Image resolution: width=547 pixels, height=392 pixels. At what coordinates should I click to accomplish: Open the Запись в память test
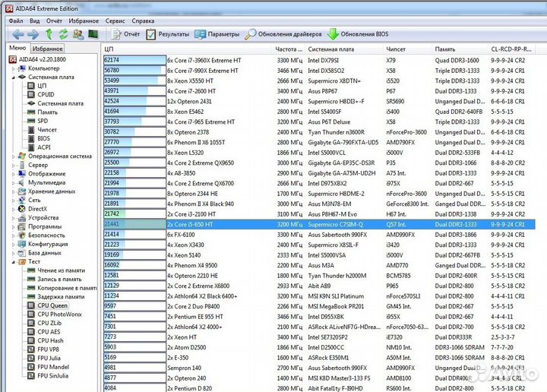click(x=55, y=280)
